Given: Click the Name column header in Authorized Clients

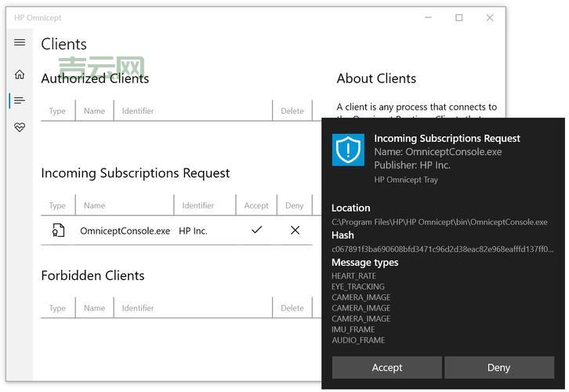Looking at the screenshot, I should click(x=94, y=111).
